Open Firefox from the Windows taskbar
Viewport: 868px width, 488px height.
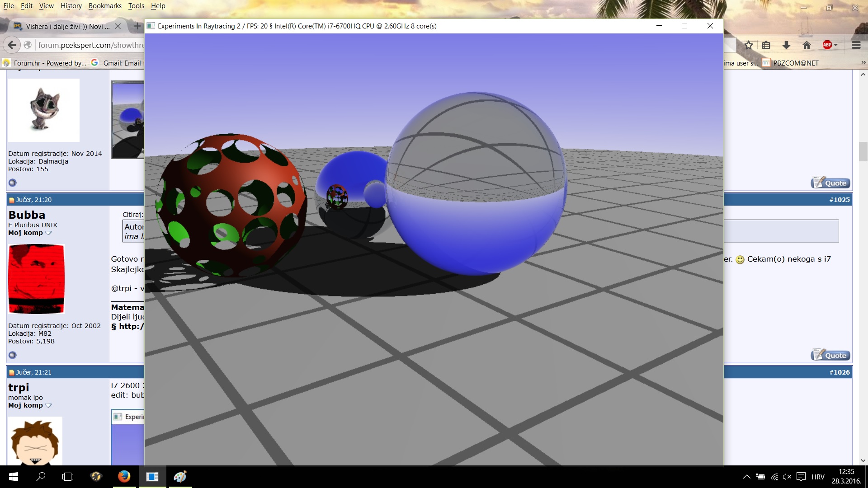(124, 477)
